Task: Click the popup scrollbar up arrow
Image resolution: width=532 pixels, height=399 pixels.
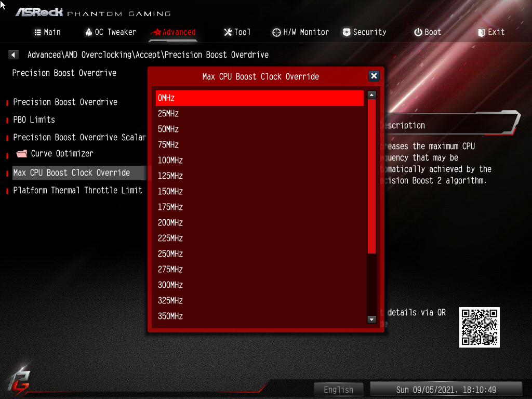Action: (x=372, y=96)
